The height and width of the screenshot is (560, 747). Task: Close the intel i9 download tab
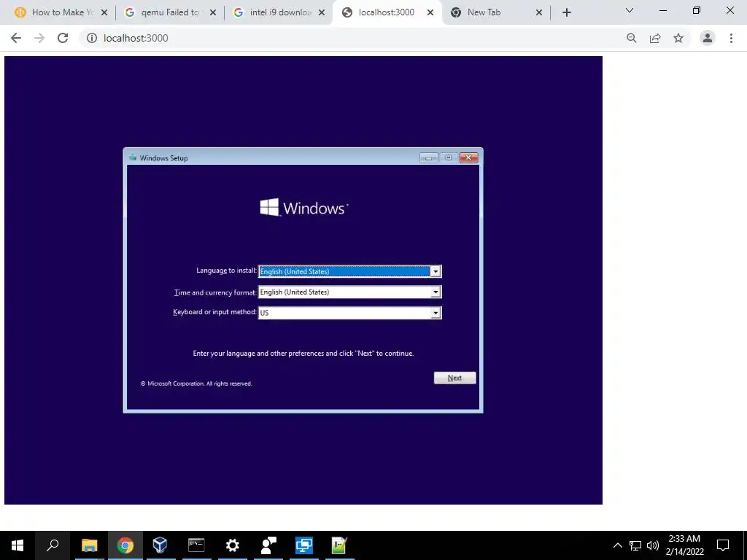(322, 13)
